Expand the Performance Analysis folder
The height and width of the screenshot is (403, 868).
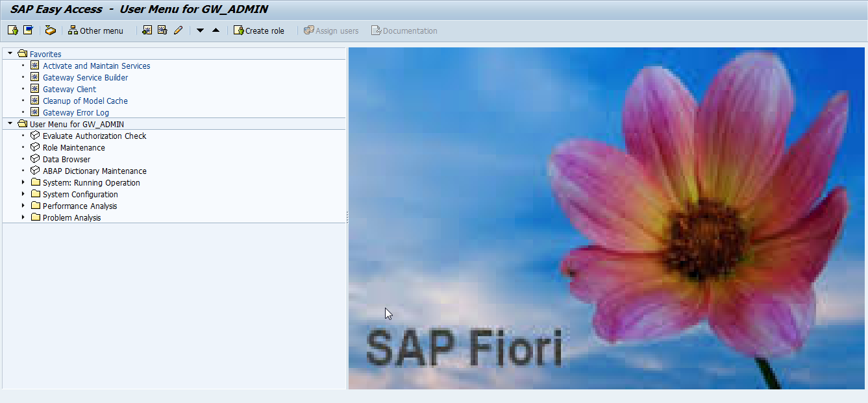point(23,206)
